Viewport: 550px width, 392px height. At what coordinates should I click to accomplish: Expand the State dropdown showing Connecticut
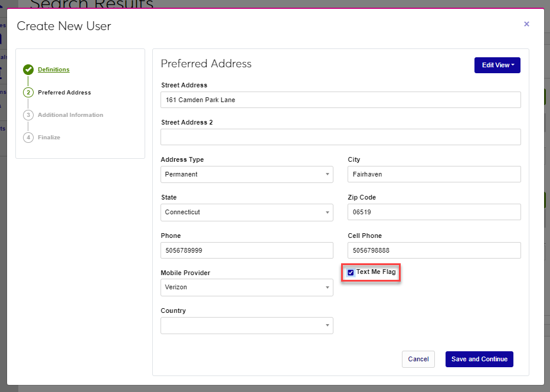(247, 212)
